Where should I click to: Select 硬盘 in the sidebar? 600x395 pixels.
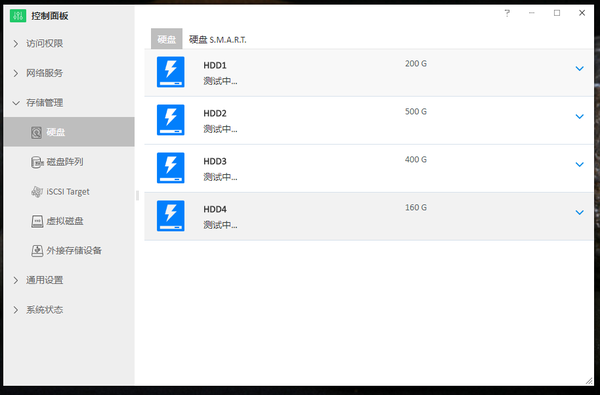click(x=69, y=132)
